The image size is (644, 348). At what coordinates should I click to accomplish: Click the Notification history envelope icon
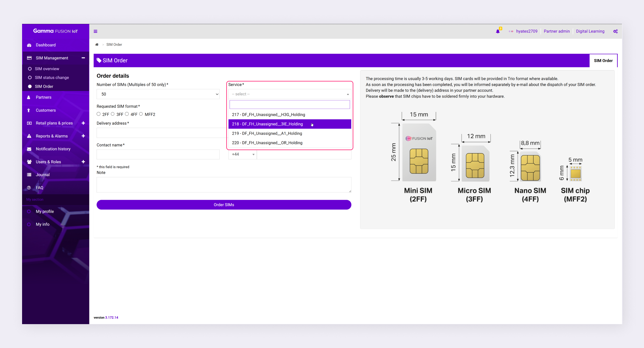pyautogui.click(x=29, y=149)
